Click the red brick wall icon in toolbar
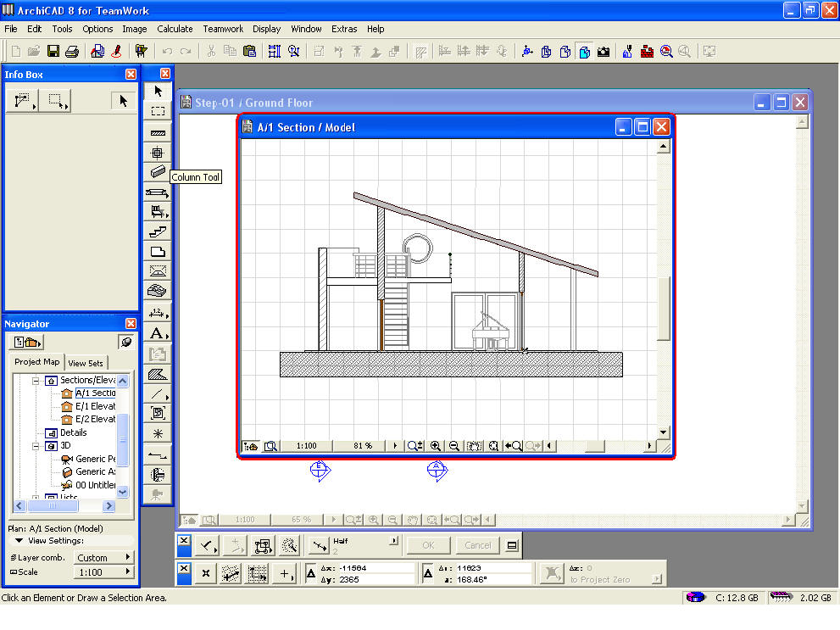Viewport: 840px width, 630px height. 647,52
